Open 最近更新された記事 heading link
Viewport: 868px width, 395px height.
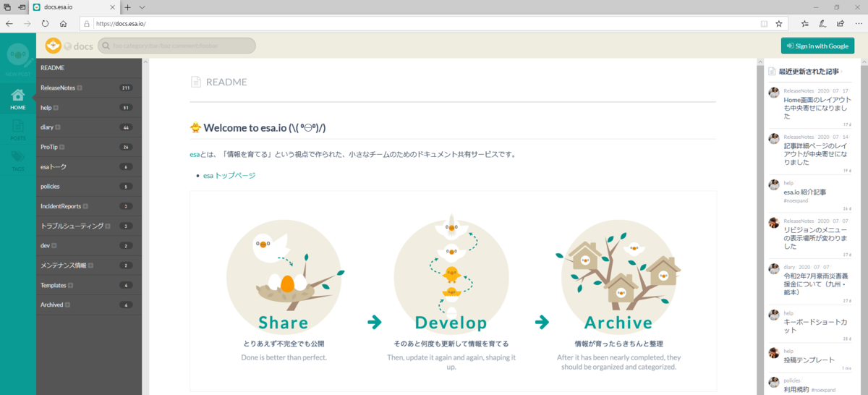click(x=809, y=72)
